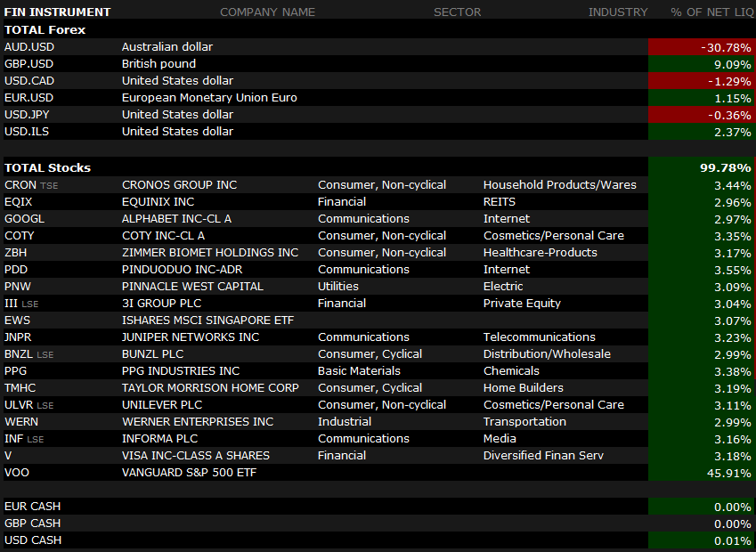Click the Distribution/Wholesale industry cell
The width and height of the screenshot is (756, 552).
(547, 353)
